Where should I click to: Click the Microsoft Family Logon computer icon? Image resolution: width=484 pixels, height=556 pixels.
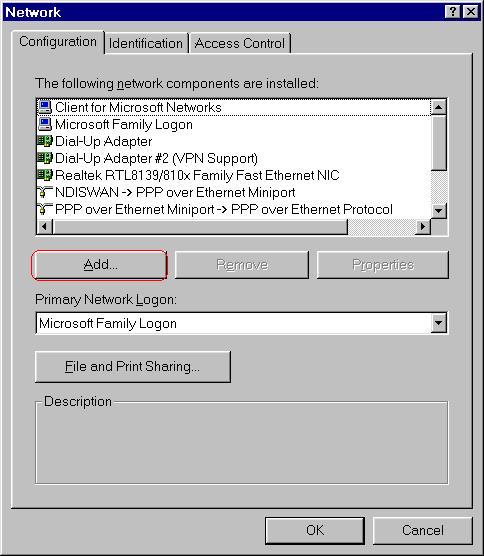click(x=45, y=124)
